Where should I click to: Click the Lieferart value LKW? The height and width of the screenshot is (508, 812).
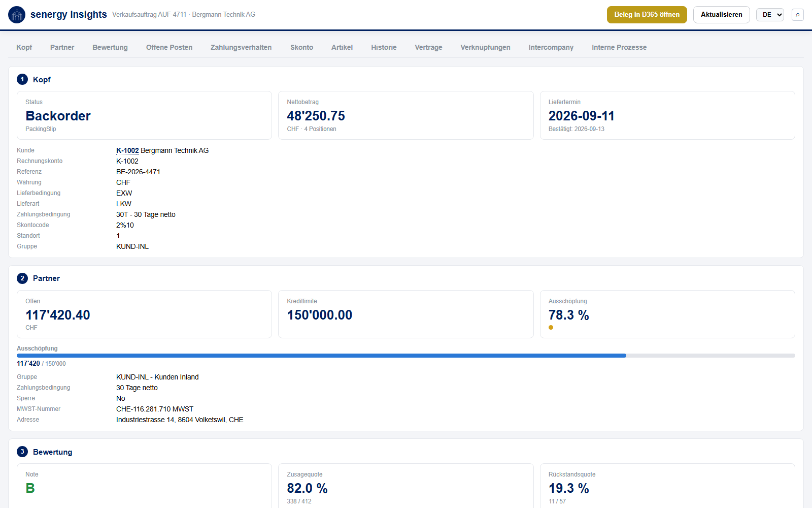[124, 204]
